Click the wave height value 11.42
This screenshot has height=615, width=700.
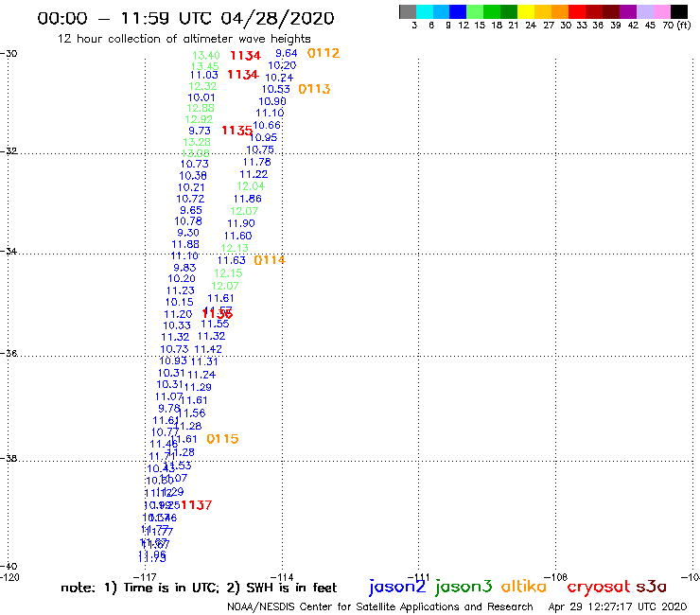coord(208,349)
